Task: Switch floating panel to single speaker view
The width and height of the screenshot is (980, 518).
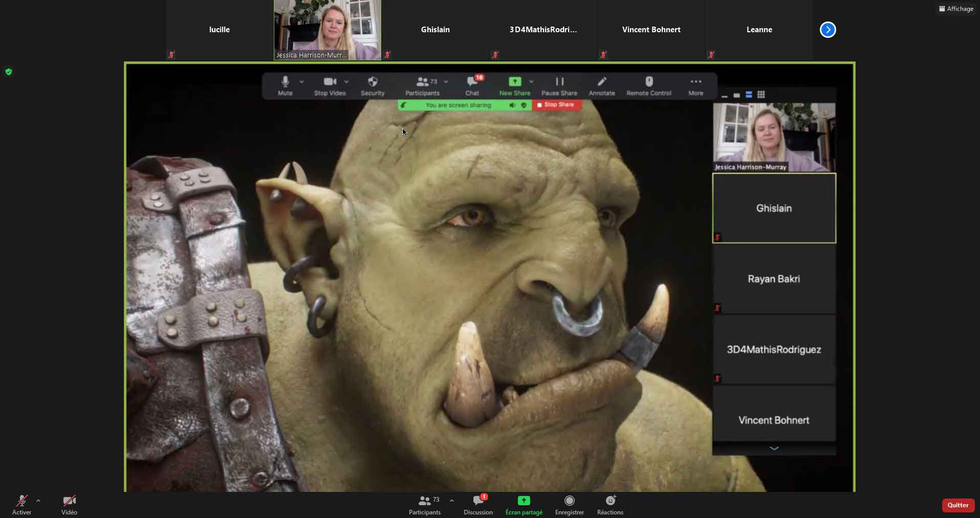Action: 736,95
